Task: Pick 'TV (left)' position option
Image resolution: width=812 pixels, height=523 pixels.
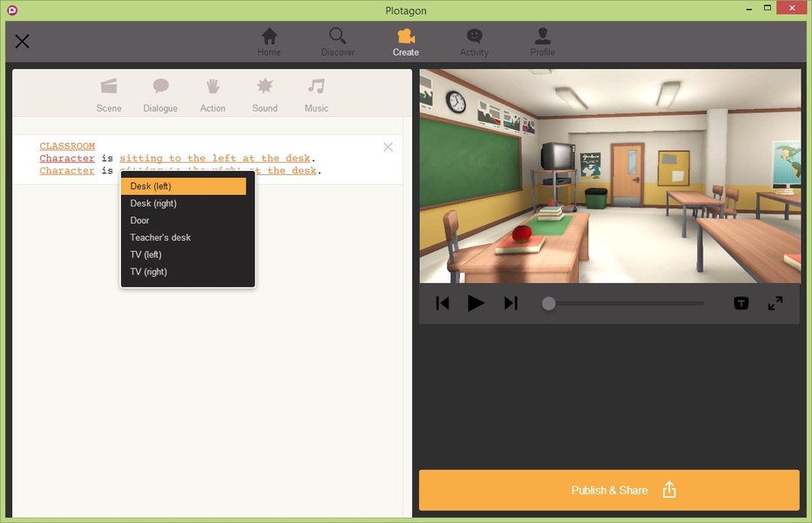Action: [x=145, y=255]
